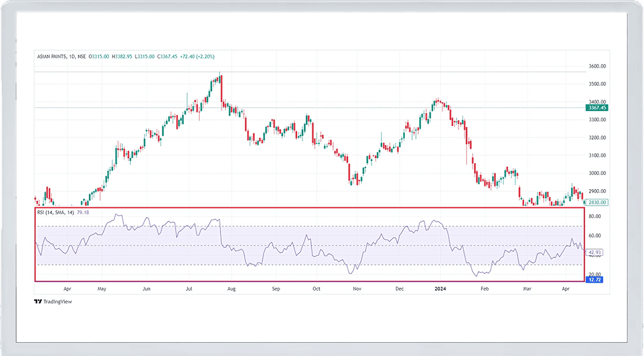
Task: Click the 3600.00 level on price scale
Action: [597, 66]
